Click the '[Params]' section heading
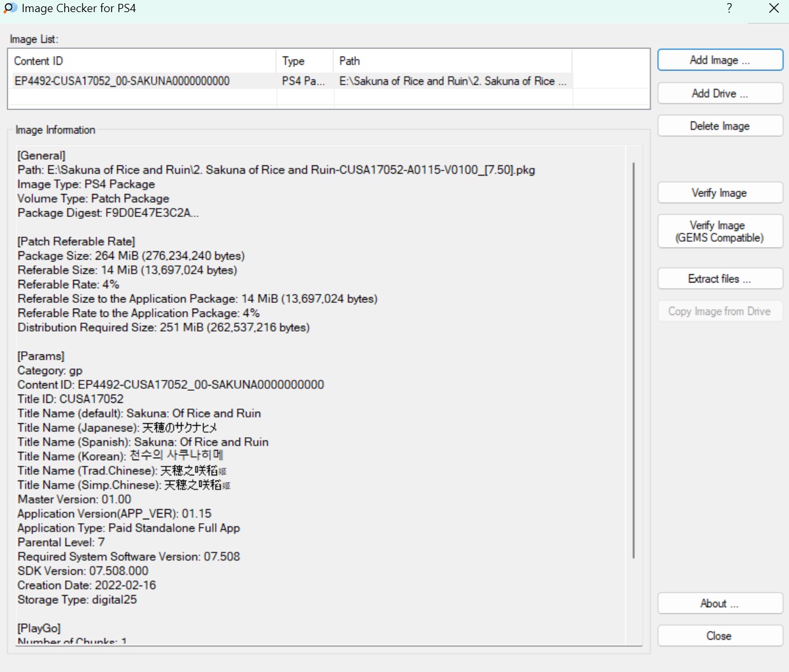 (41, 356)
